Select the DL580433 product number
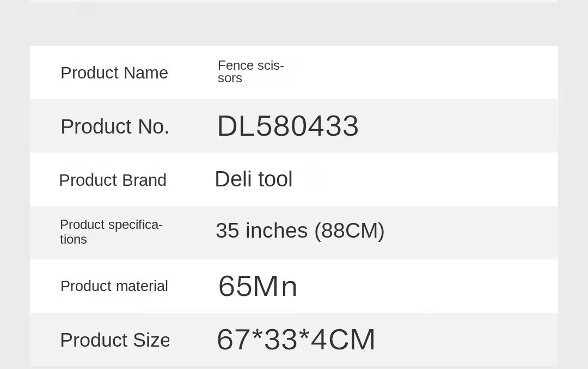Viewport: 588px width, 369px height. pyautogui.click(x=287, y=126)
